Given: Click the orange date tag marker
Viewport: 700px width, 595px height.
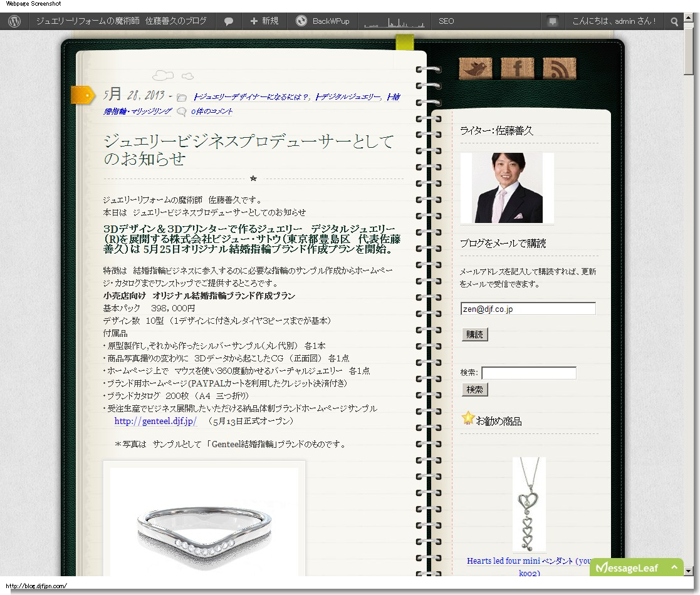Looking at the screenshot, I should [83, 95].
